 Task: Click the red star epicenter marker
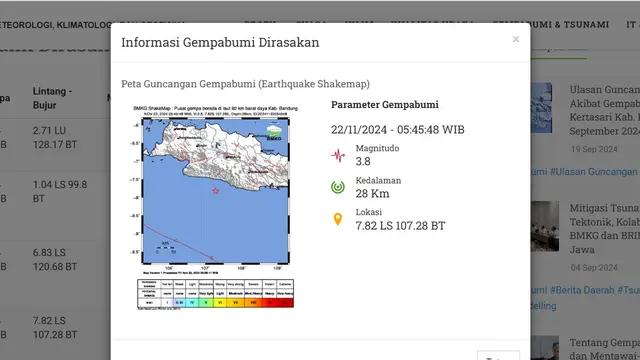[216, 191]
